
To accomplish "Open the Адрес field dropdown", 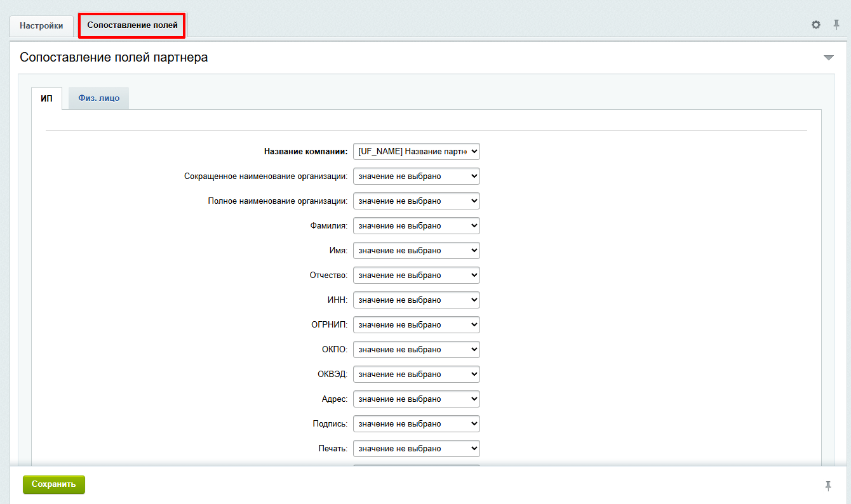I will [416, 399].
